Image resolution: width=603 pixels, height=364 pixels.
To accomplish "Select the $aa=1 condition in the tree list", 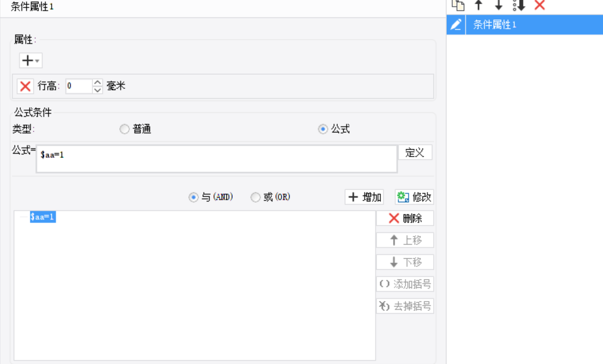I will pyautogui.click(x=43, y=217).
